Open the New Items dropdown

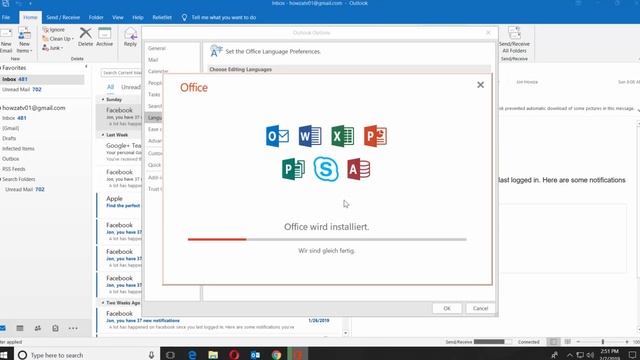coord(24,40)
